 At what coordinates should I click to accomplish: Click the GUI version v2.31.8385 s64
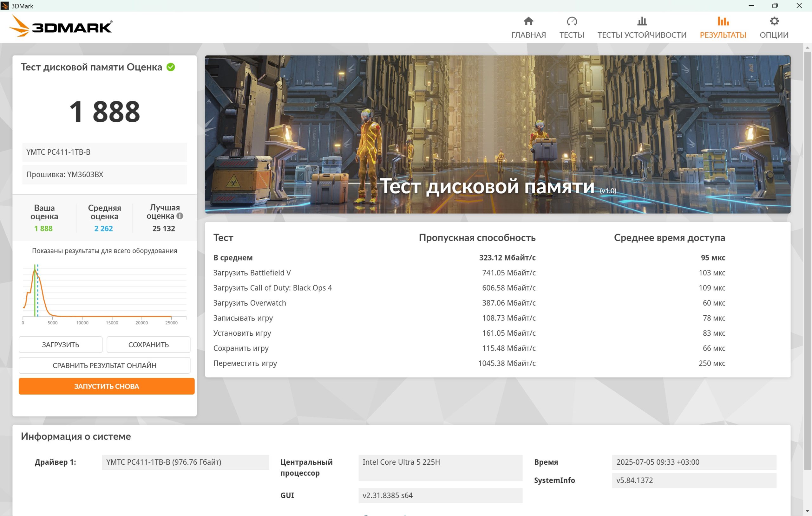click(440, 495)
